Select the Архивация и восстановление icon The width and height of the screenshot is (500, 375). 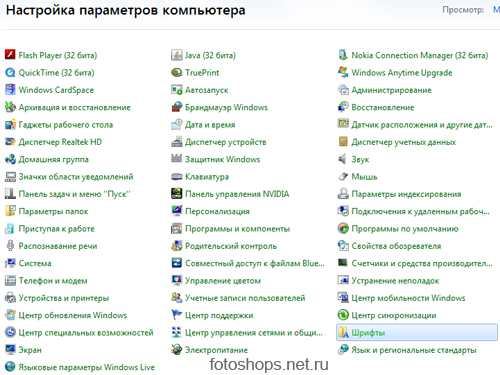tap(10, 107)
